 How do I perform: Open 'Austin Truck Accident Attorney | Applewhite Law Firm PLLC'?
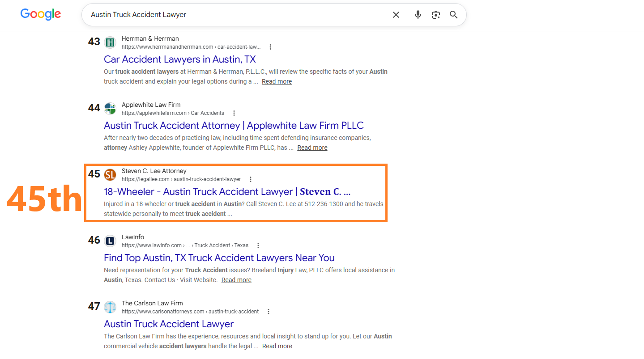pos(234,126)
